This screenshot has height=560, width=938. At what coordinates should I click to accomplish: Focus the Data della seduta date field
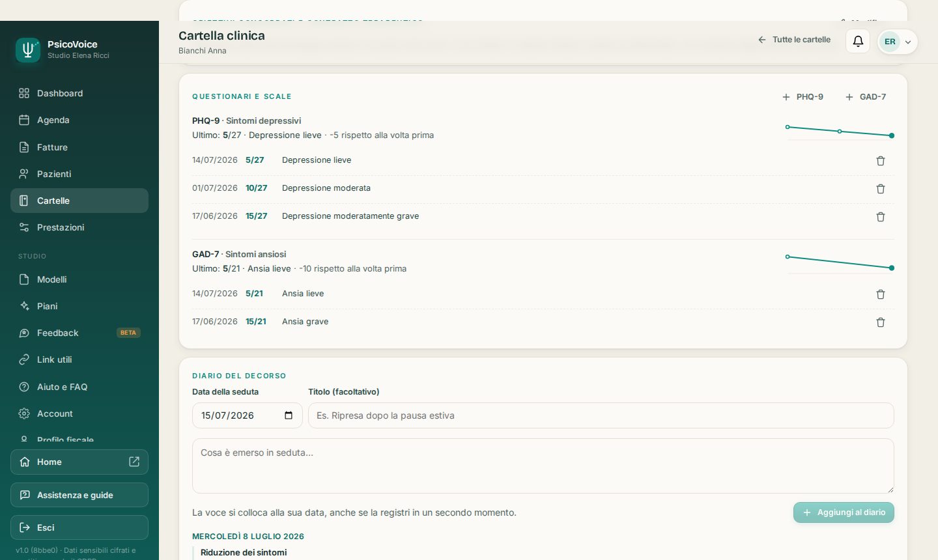click(248, 415)
